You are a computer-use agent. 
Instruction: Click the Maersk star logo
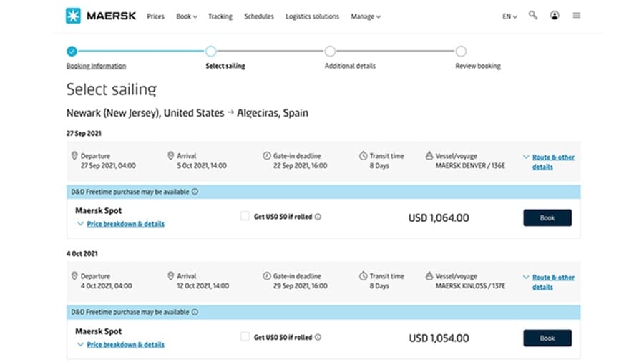(74, 16)
